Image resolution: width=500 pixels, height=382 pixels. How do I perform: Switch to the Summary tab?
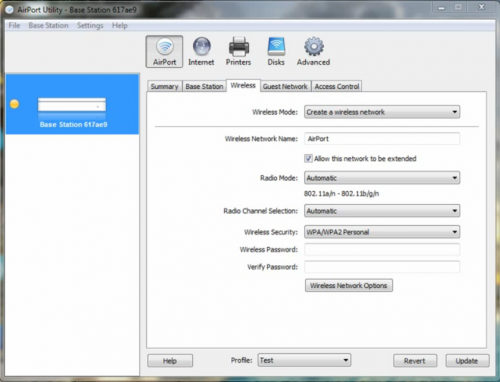coord(164,86)
